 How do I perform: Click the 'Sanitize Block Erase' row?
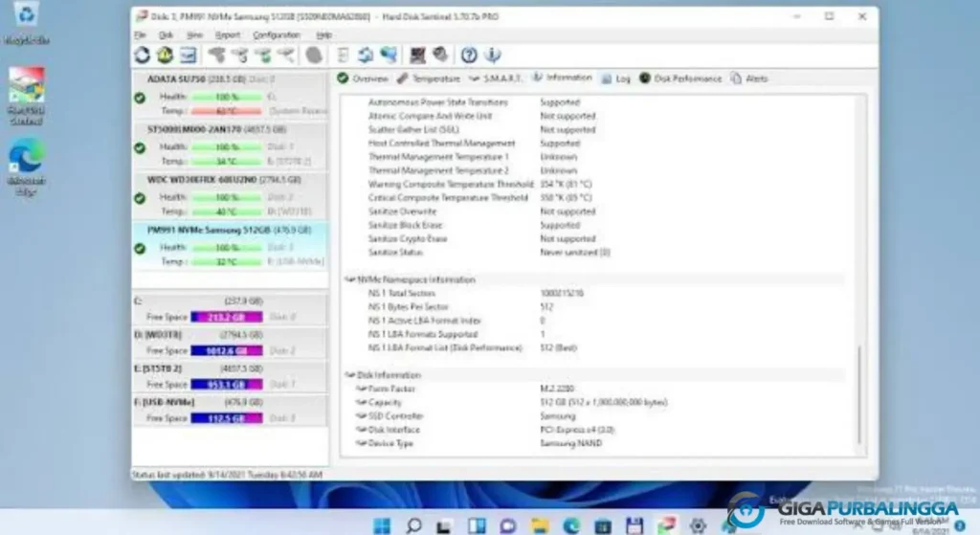(x=593, y=225)
